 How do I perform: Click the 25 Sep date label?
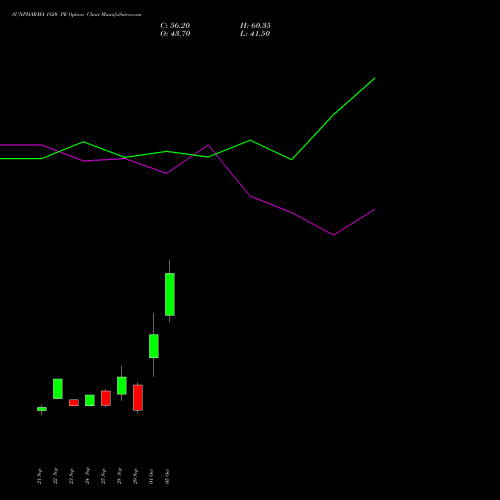coord(103,476)
